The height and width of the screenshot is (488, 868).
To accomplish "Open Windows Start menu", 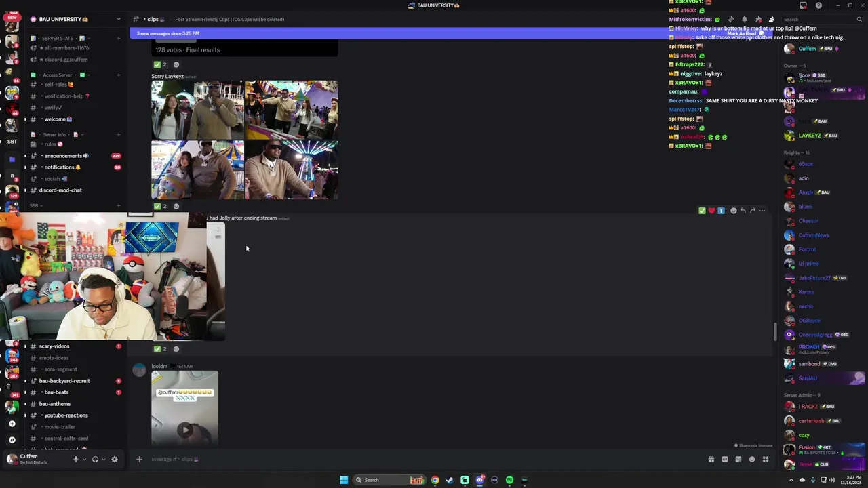I will (x=344, y=480).
